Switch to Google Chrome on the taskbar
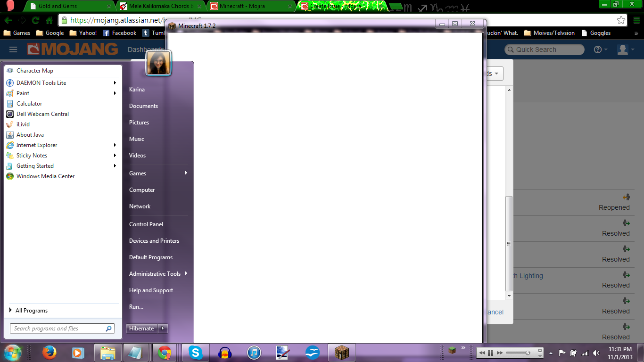The image size is (644, 362). pyautogui.click(x=165, y=353)
